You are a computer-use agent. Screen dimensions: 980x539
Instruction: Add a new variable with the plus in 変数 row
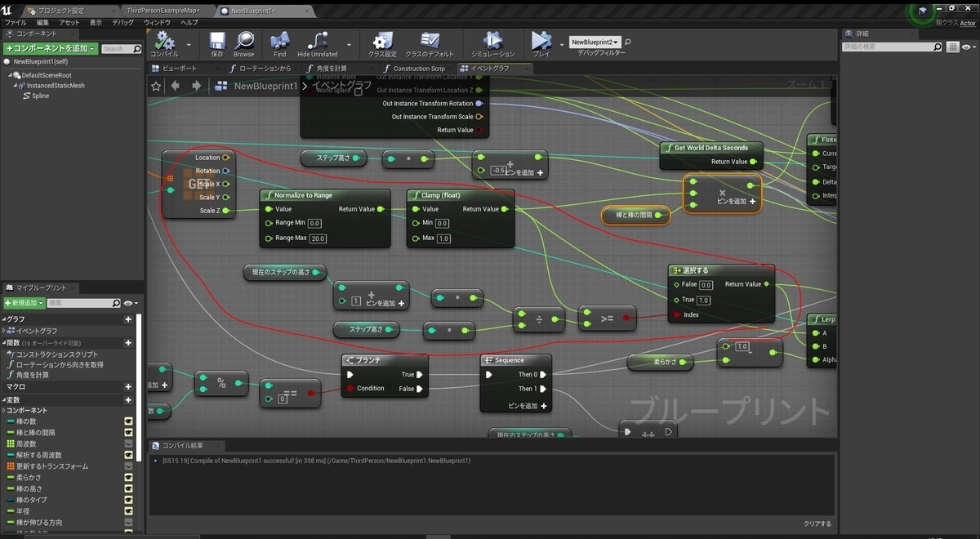pos(128,400)
